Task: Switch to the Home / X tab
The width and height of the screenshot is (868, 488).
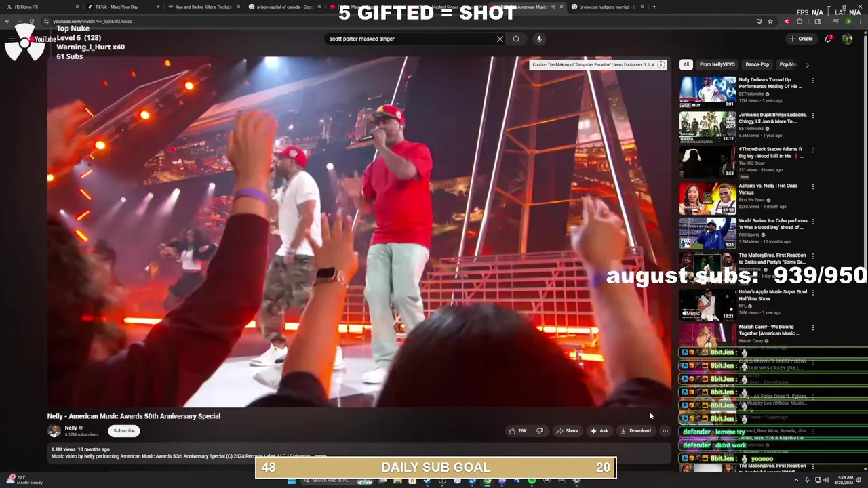Action: point(42,7)
